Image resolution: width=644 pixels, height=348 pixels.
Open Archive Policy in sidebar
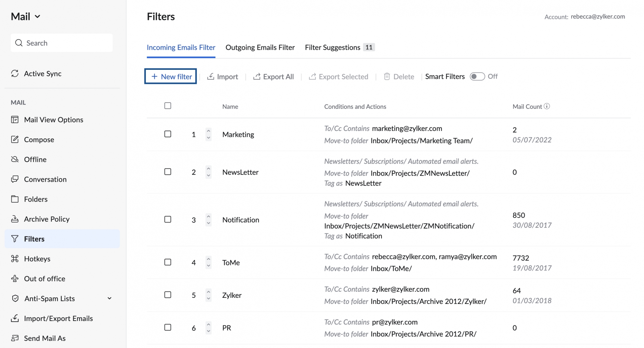coord(46,219)
